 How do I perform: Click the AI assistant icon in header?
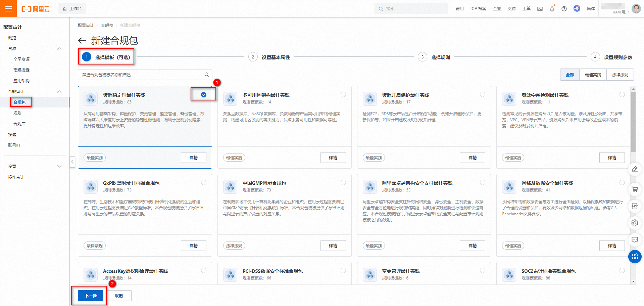point(577,8)
